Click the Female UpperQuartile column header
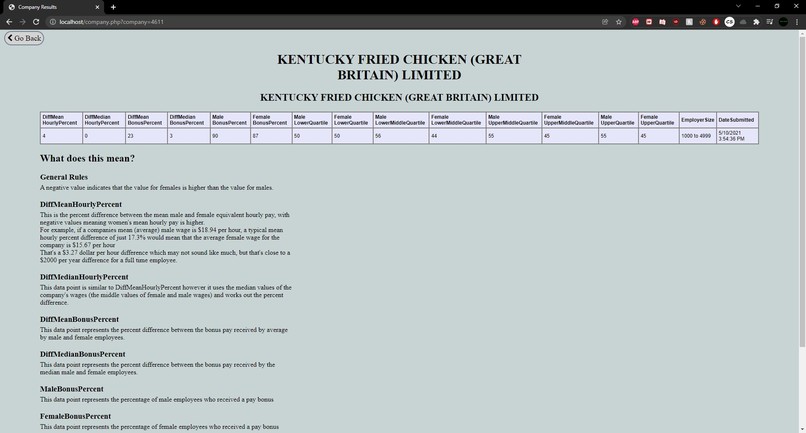 pos(658,120)
